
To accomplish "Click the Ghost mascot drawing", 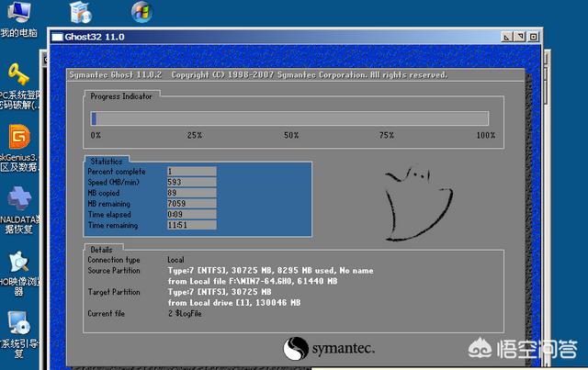I will click(419, 202).
